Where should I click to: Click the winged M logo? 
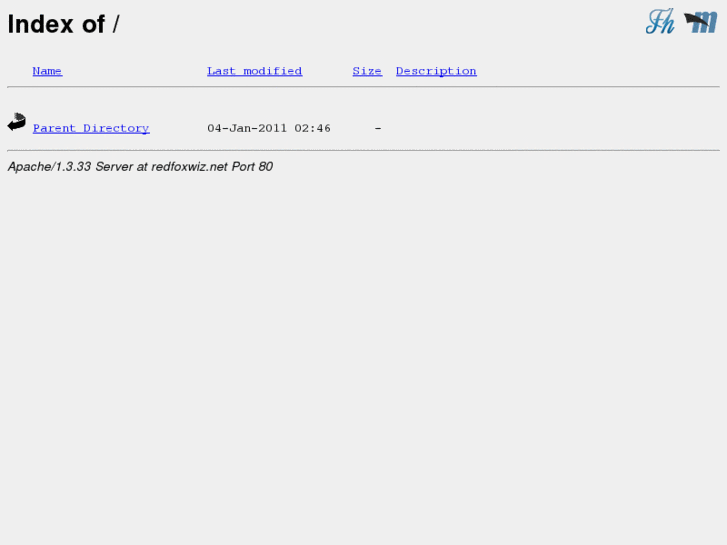pyautogui.click(x=701, y=22)
